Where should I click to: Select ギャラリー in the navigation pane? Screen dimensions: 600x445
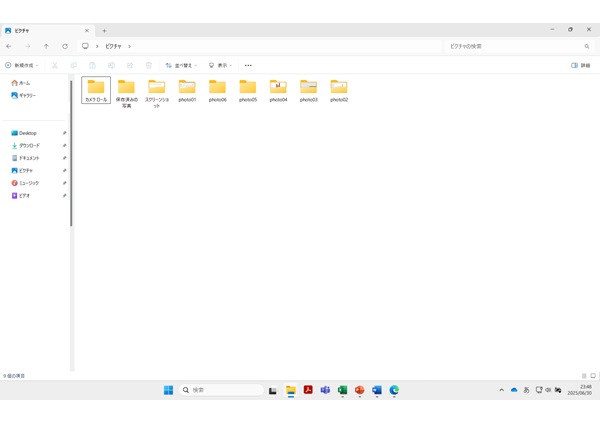point(27,95)
